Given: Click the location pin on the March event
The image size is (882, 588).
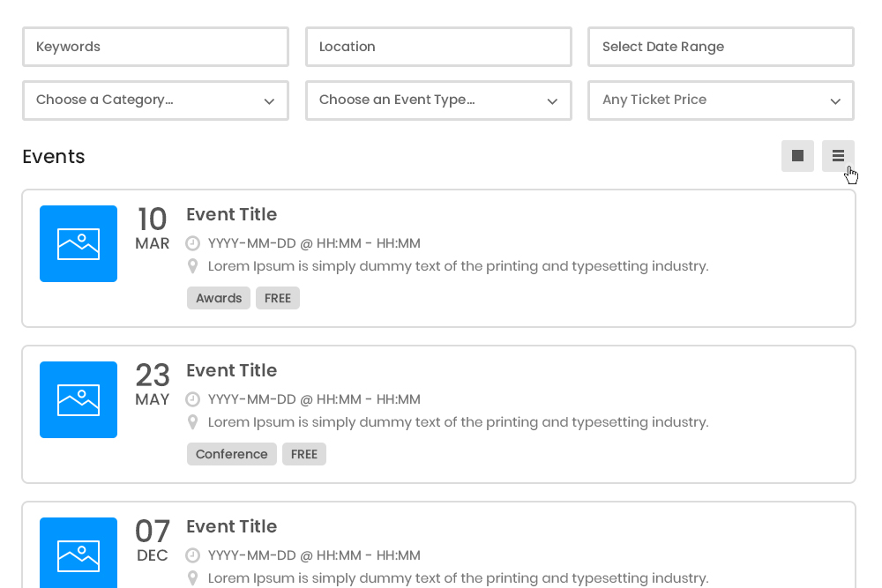Looking at the screenshot, I should [192, 265].
